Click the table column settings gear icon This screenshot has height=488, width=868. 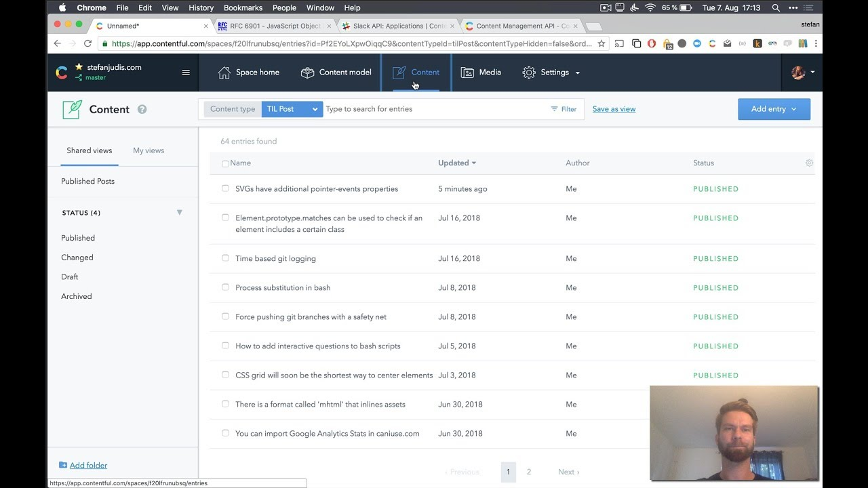coord(809,163)
